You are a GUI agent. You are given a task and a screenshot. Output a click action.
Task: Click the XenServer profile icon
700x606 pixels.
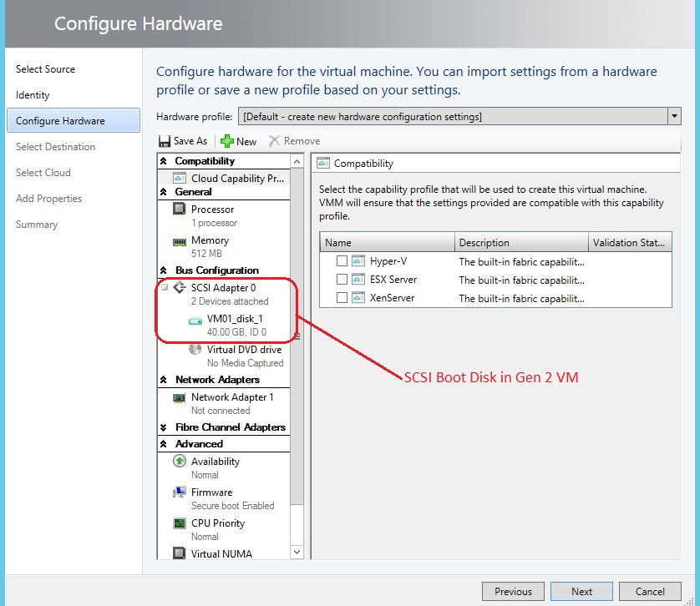coord(358,298)
